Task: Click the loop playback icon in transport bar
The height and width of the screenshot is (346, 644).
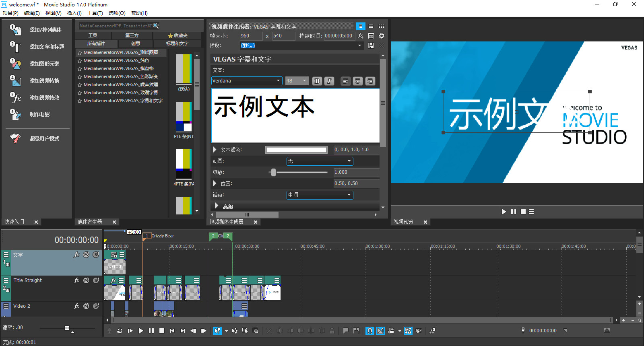Action: coord(120,331)
